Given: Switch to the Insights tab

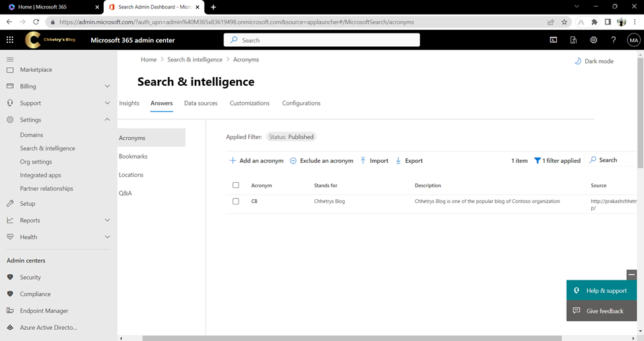Looking at the screenshot, I should click(129, 103).
